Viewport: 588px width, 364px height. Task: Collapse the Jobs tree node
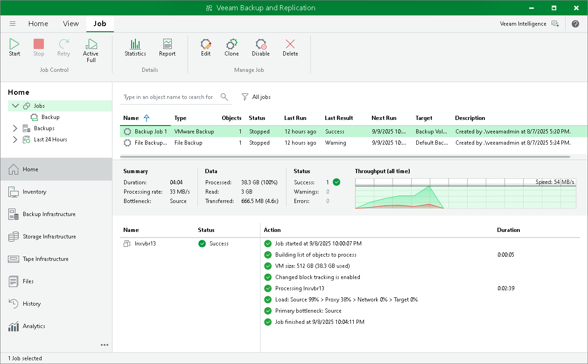coord(14,105)
